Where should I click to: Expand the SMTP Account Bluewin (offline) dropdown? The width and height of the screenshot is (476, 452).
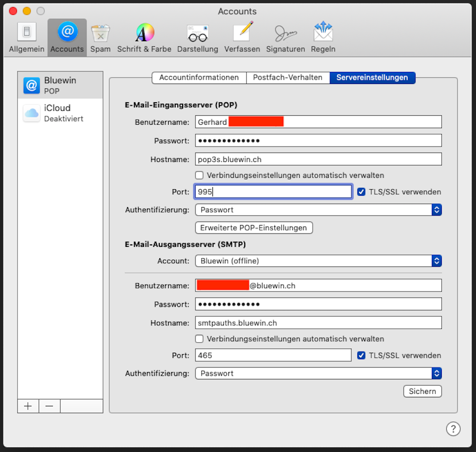(x=318, y=261)
